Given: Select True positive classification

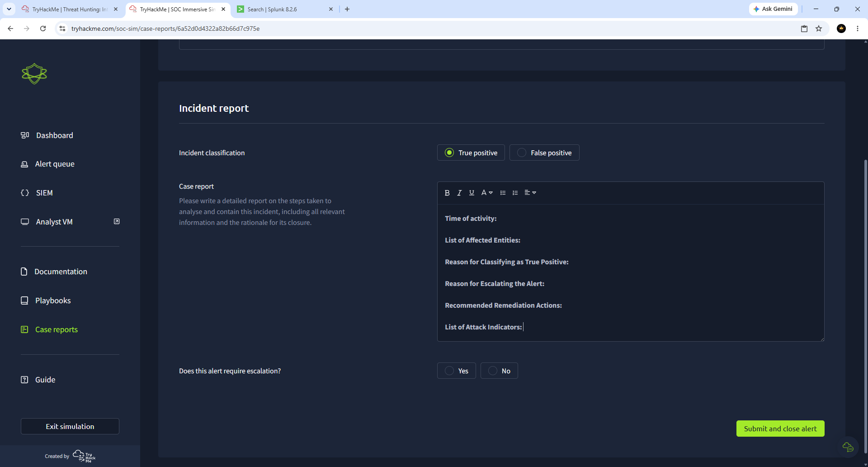Looking at the screenshot, I should point(471,152).
